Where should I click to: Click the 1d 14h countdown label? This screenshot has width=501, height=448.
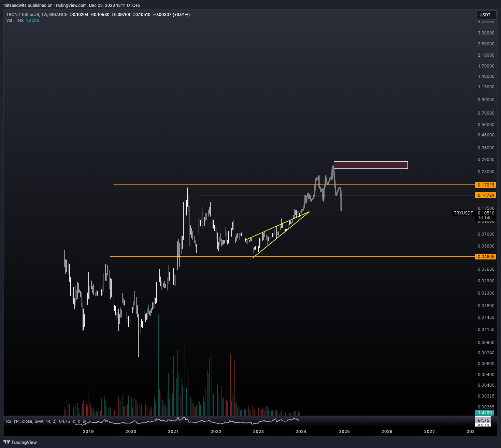pyautogui.click(x=486, y=218)
